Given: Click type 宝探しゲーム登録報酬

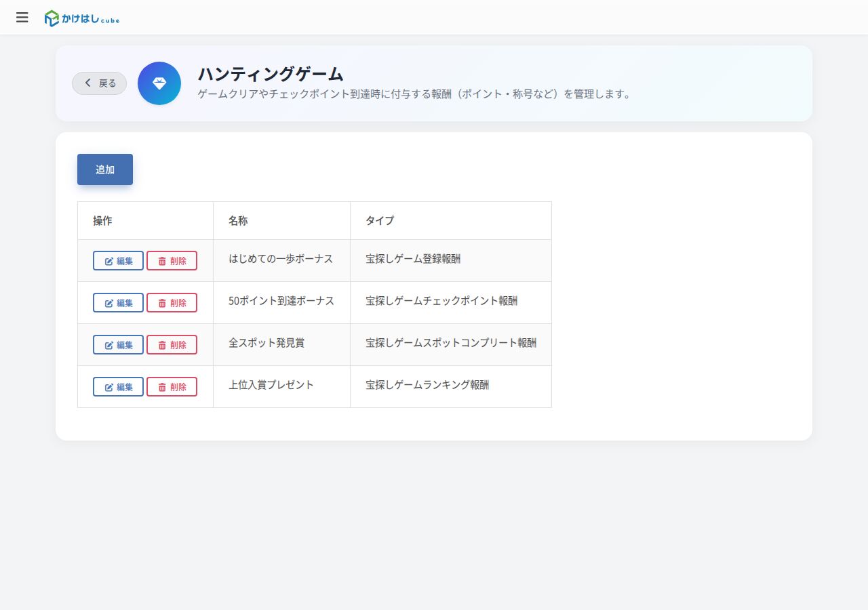Looking at the screenshot, I should [x=413, y=259].
